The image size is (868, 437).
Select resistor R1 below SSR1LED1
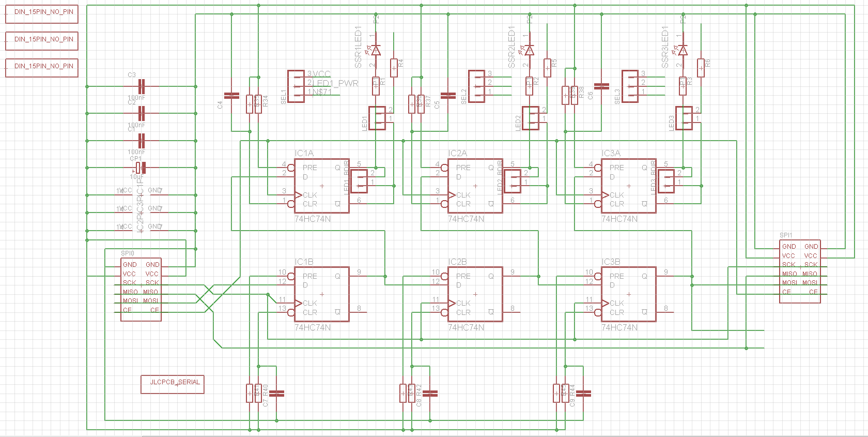pyautogui.click(x=376, y=86)
